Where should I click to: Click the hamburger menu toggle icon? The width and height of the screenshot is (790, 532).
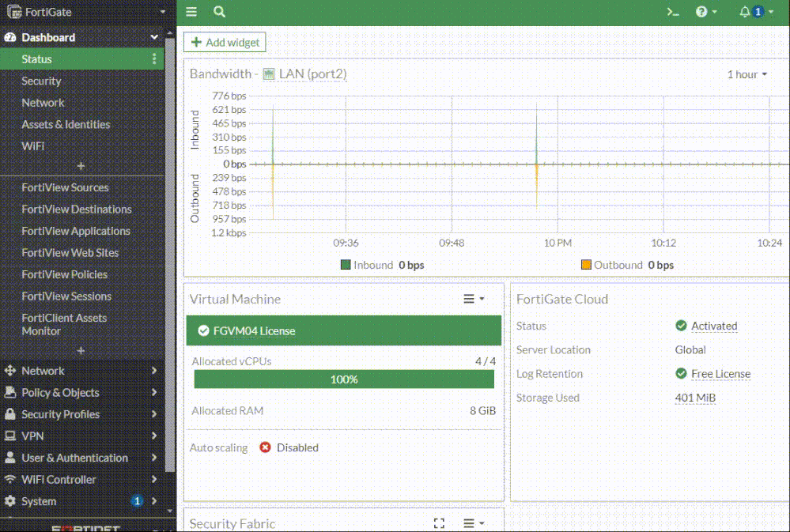pyautogui.click(x=191, y=12)
